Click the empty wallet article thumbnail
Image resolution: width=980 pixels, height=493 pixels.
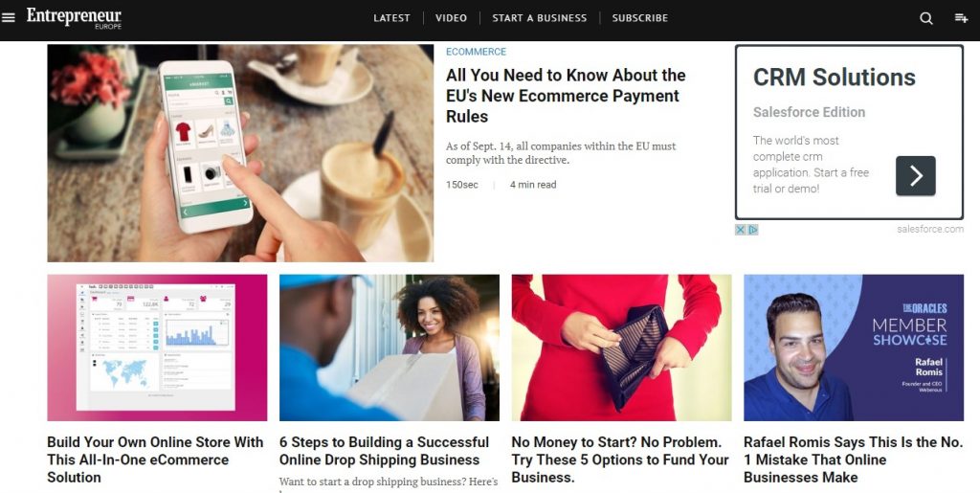tap(621, 347)
